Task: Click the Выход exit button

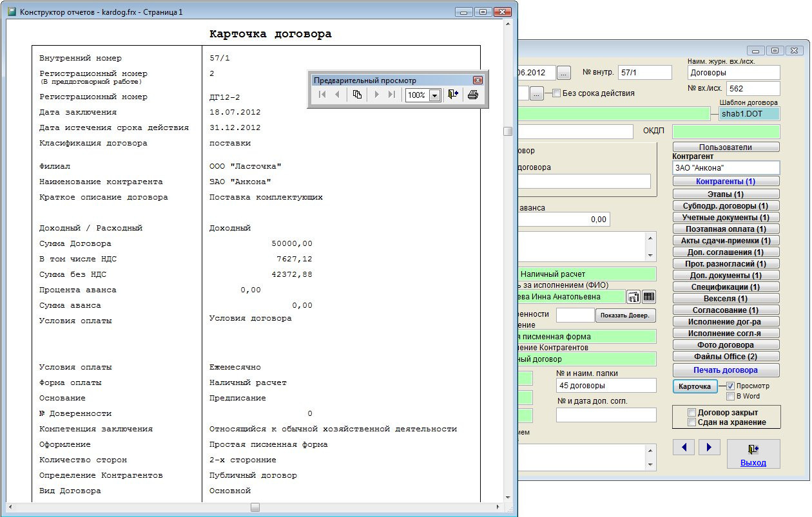Action: [753, 454]
